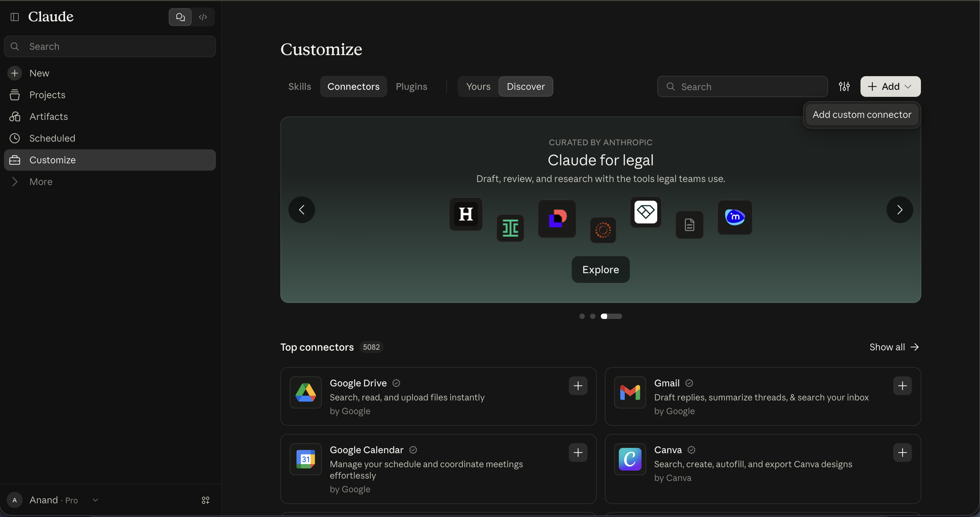Image resolution: width=980 pixels, height=517 pixels.
Task: Click the apps grid icon
Action: [x=205, y=500]
